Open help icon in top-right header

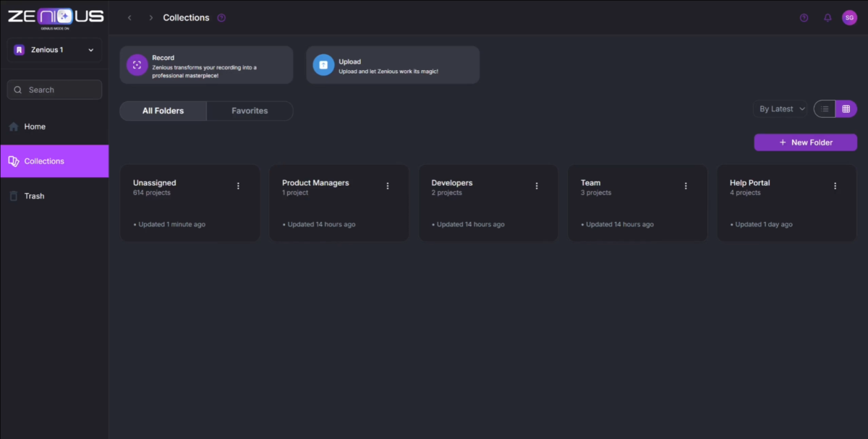804,18
